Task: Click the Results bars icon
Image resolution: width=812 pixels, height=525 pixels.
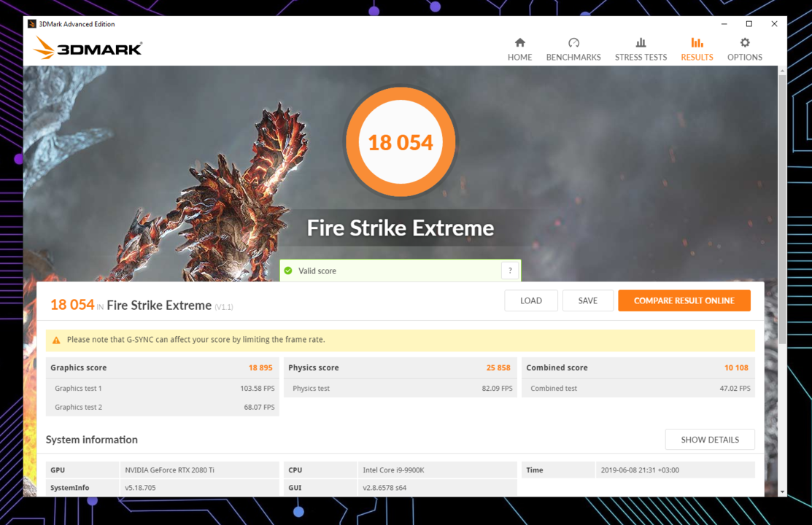Action: (x=697, y=42)
